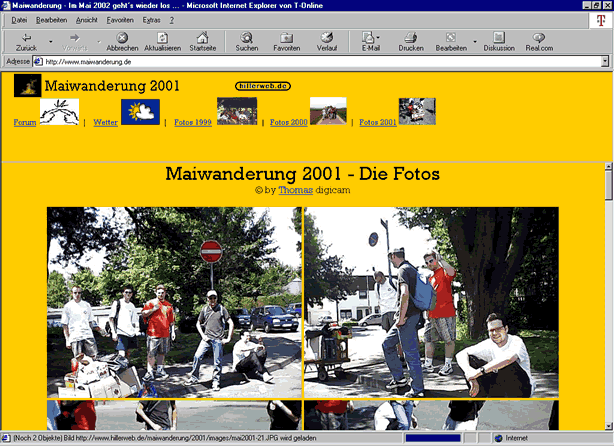This screenshot has width=614, height=446.
Task: Open Verlauf history icon
Action: 326,38
